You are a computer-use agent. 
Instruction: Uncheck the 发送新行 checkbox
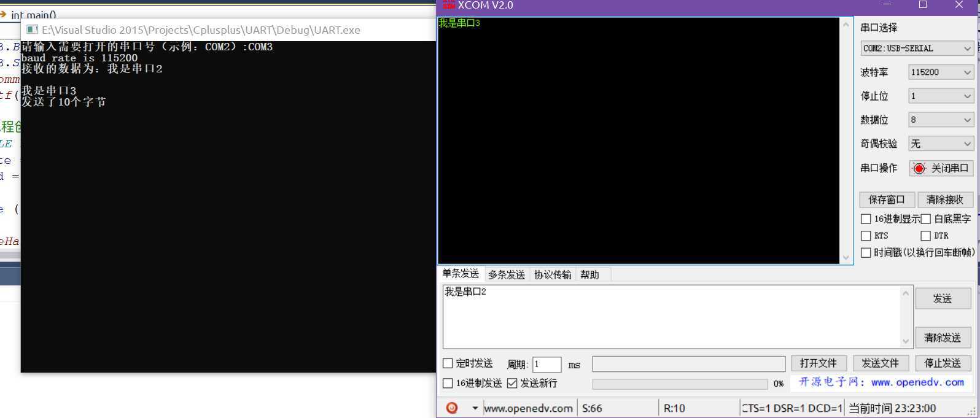click(x=512, y=383)
